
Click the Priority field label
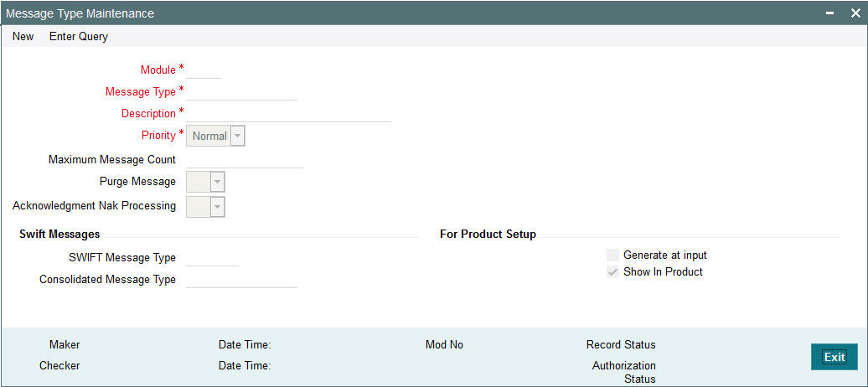158,136
